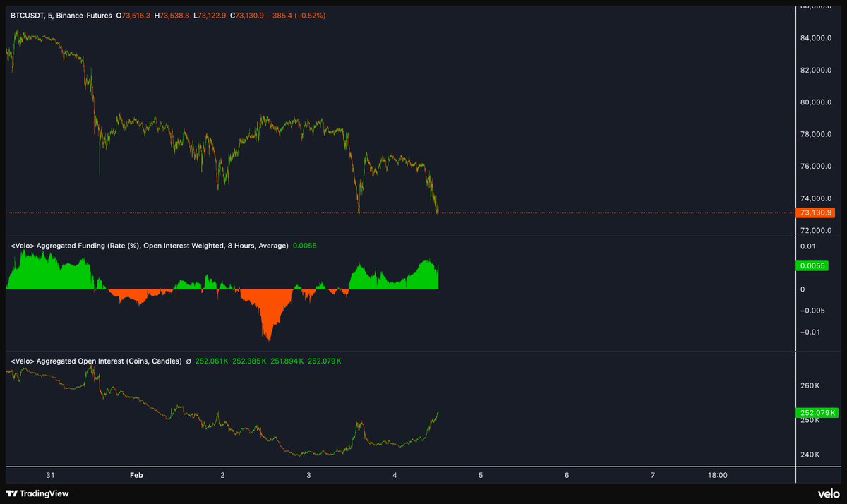Click the 82,000.0 price axis label
Viewport: 847px width, 504px height.
pyautogui.click(x=815, y=70)
